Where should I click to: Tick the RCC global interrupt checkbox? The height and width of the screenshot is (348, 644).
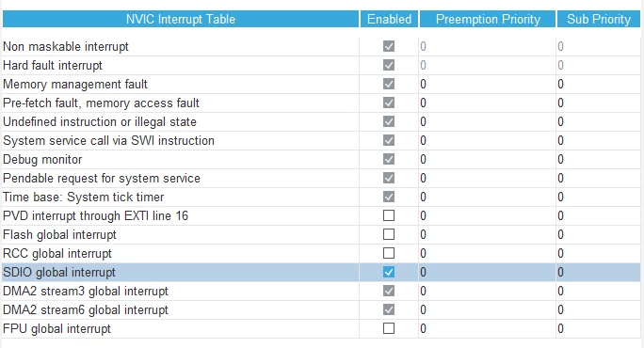[389, 253]
